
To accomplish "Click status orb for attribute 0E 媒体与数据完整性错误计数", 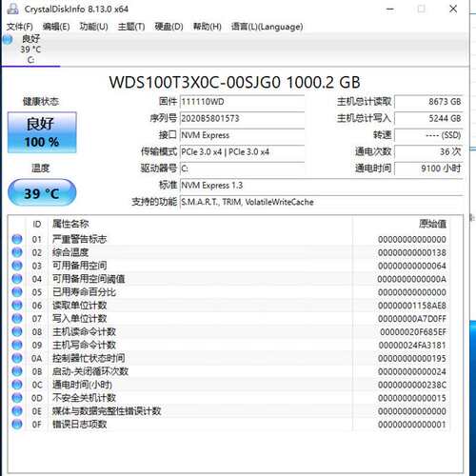I will tap(17, 411).
